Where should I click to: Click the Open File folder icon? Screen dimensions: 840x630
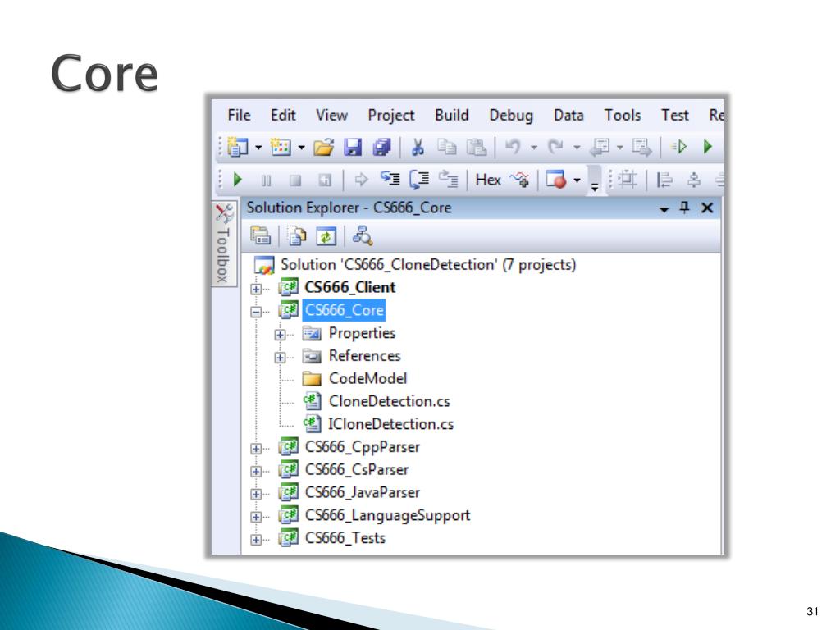323,146
